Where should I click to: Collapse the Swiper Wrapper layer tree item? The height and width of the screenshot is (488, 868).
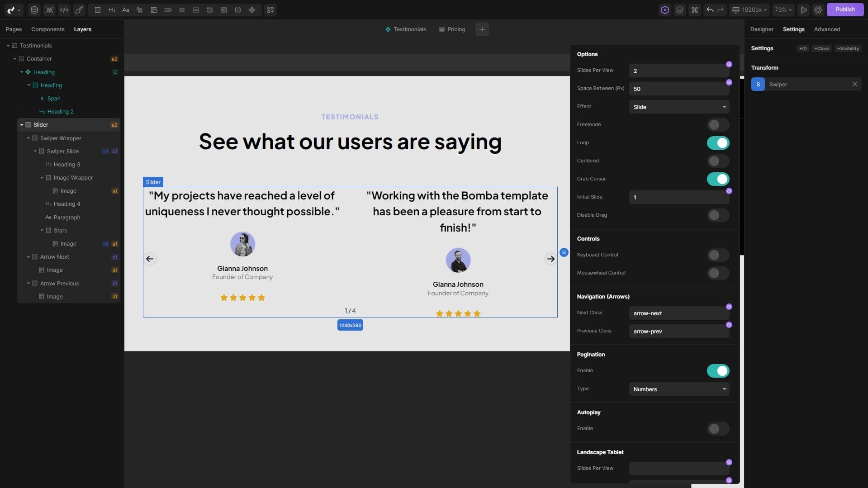coord(28,138)
